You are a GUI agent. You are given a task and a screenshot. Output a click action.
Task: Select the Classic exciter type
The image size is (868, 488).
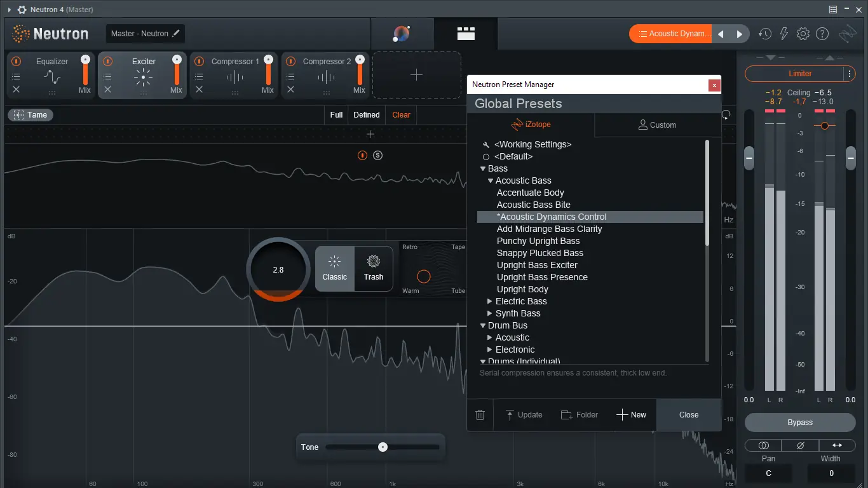point(335,269)
